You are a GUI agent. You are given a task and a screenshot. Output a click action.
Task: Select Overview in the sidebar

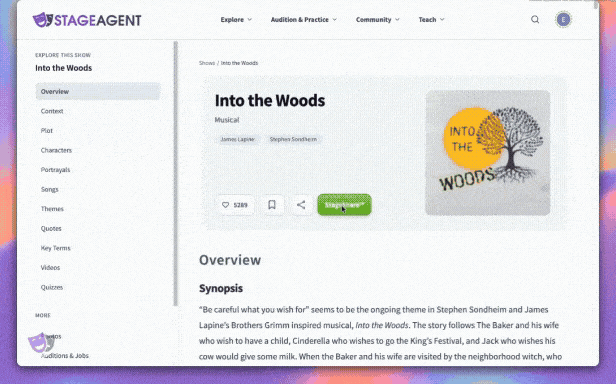[x=98, y=91]
